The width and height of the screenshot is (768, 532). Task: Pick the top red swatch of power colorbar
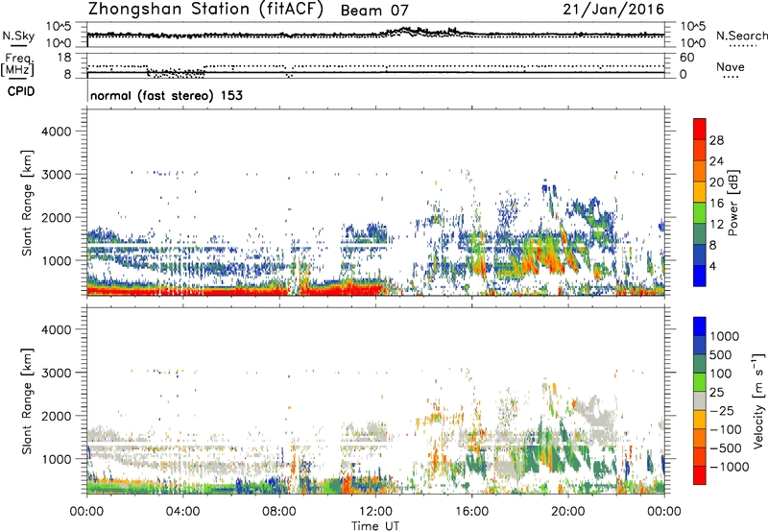700,129
